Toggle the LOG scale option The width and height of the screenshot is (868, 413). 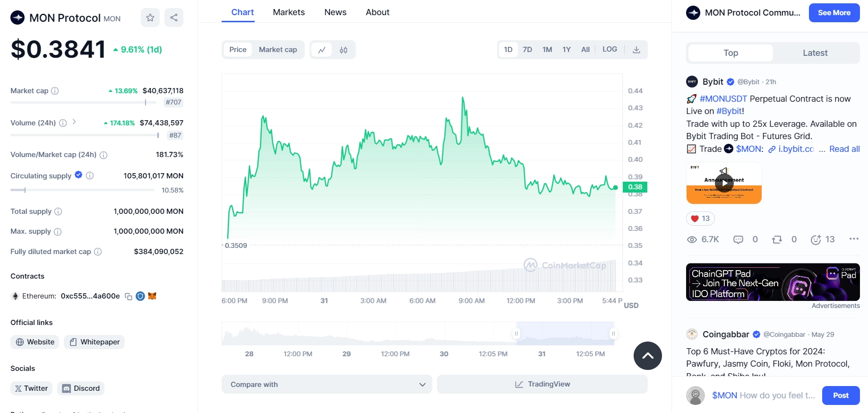tap(610, 49)
